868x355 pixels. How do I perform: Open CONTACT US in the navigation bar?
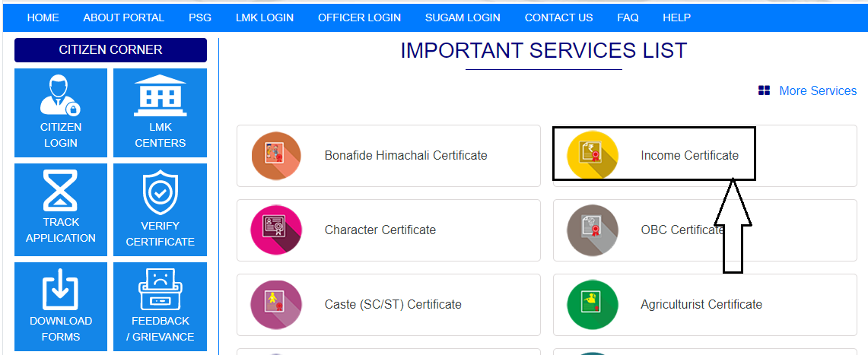[x=558, y=17]
